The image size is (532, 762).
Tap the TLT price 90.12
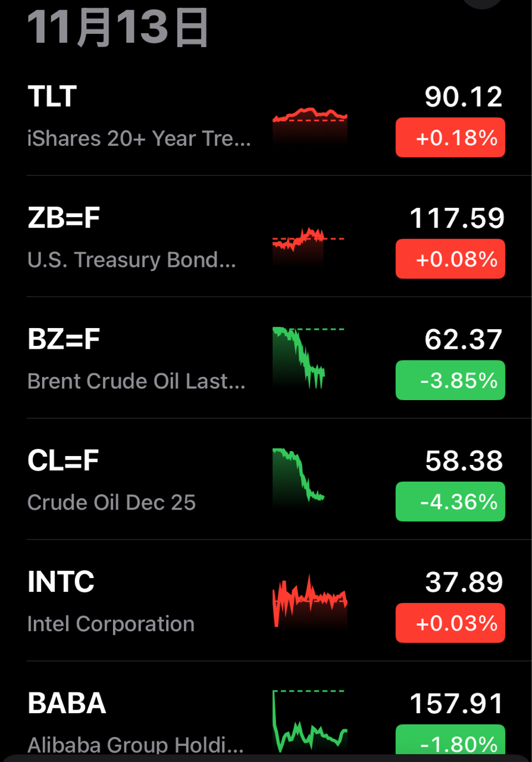pyautogui.click(x=464, y=97)
